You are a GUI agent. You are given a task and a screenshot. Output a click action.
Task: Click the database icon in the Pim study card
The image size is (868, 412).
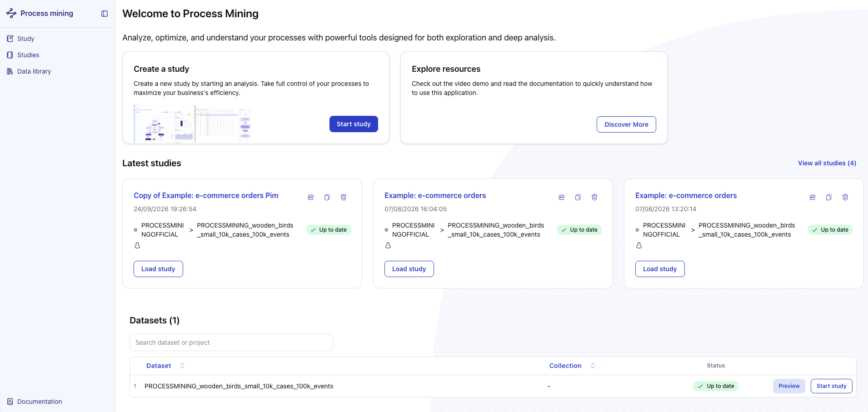[x=135, y=230]
